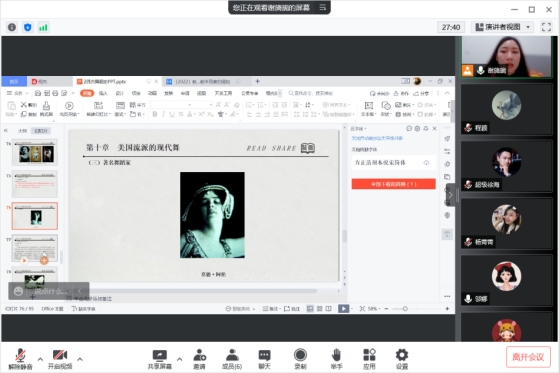Enter full screen mode
The width and height of the screenshot is (559, 373).
click(x=546, y=27)
